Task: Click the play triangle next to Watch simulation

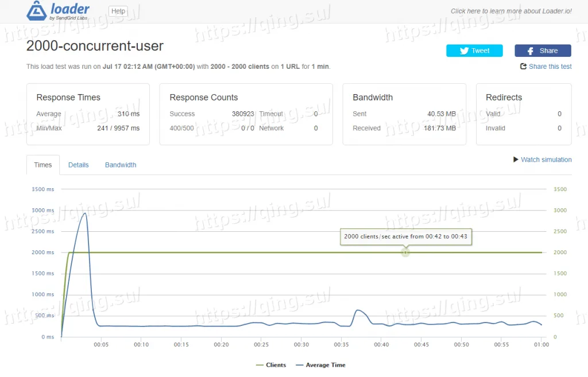Action: pyautogui.click(x=516, y=160)
